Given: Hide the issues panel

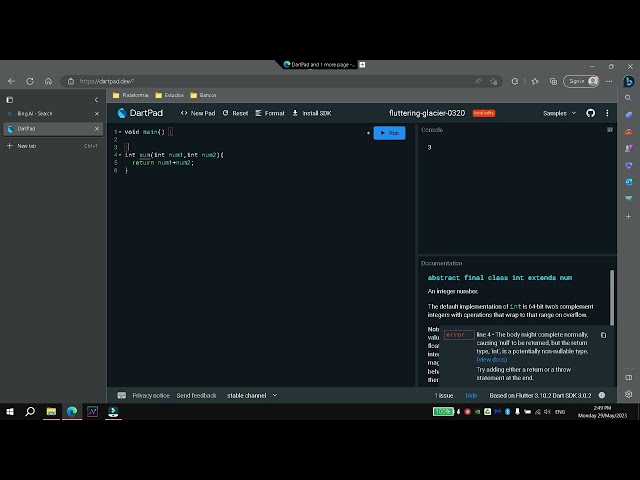Looking at the screenshot, I should coord(471,395).
